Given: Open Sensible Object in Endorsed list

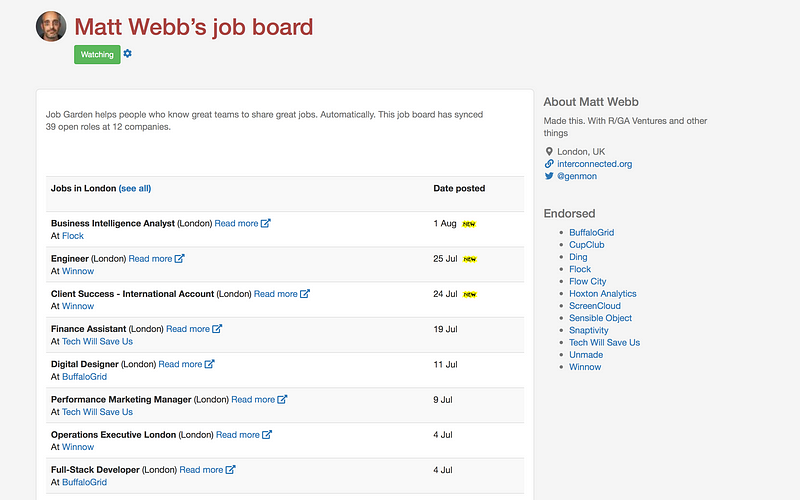Looking at the screenshot, I should coord(601,318).
